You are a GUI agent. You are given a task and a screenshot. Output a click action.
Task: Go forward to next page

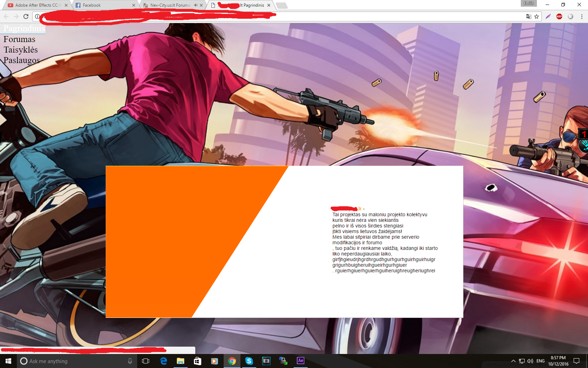(16, 16)
